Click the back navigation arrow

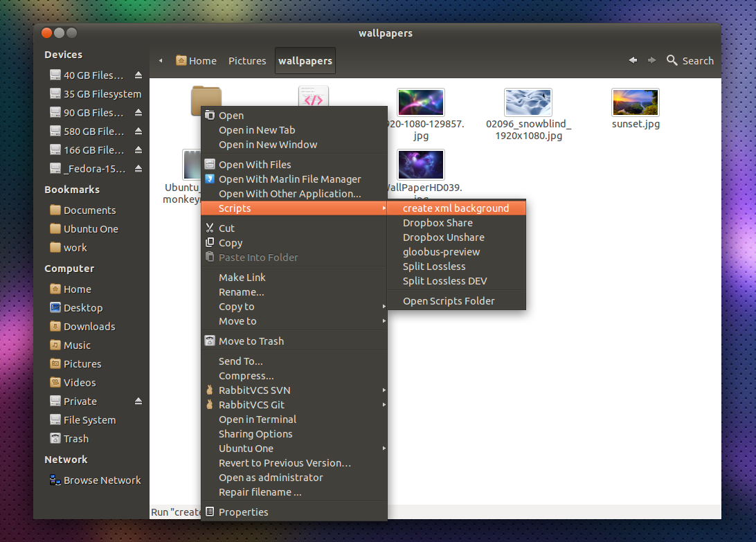[632, 60]
